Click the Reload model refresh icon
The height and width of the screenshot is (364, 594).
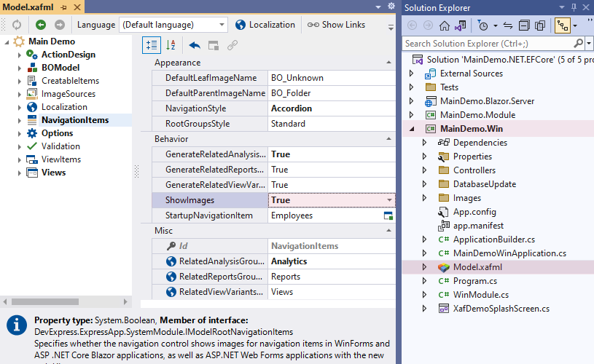(x=17, y=25)
